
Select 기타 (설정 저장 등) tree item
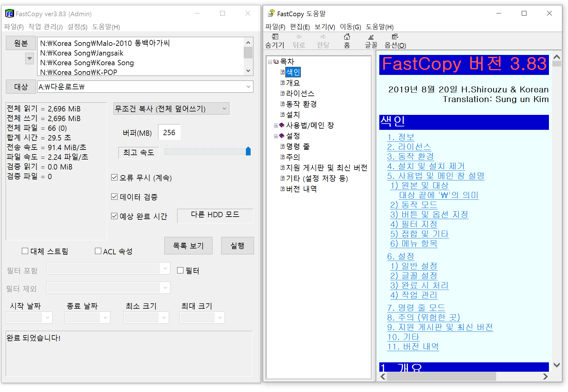[317, 178]
